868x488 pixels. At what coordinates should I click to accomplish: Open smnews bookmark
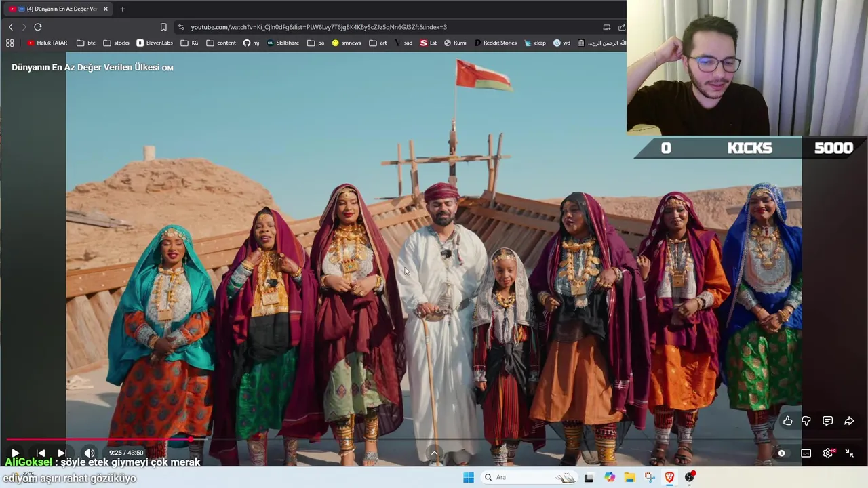click(347, 43)
